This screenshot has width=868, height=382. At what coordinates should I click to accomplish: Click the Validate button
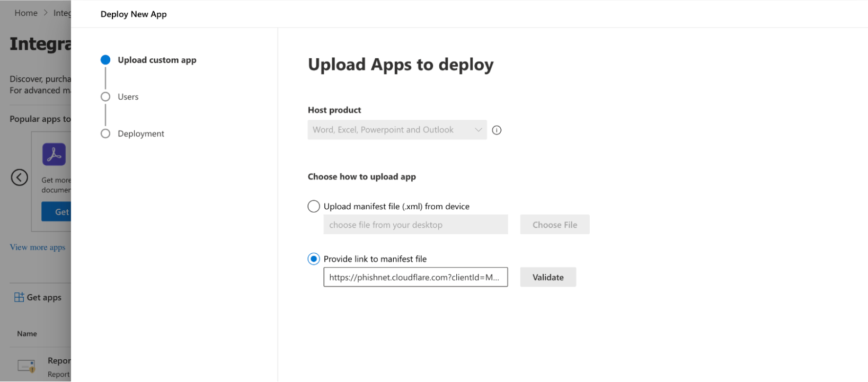click(548, 277)
